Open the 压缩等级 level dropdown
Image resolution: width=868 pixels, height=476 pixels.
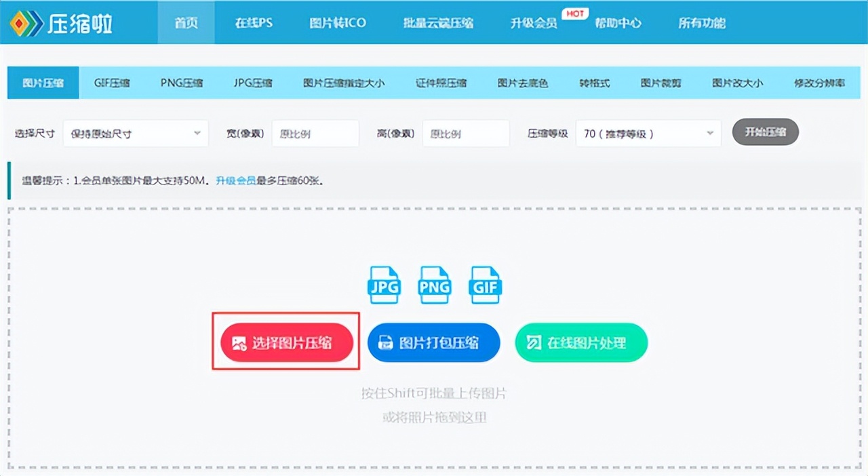648,133
